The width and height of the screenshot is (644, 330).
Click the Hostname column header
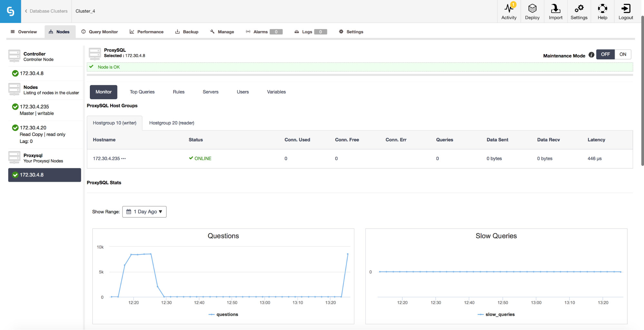(104, 140)
